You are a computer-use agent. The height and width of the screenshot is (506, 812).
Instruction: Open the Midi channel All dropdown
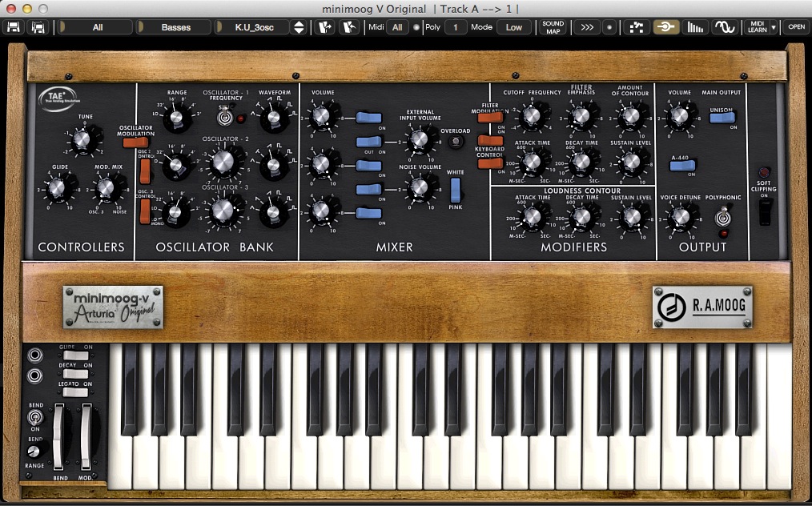pyautogui.click(x=397, y=27)
